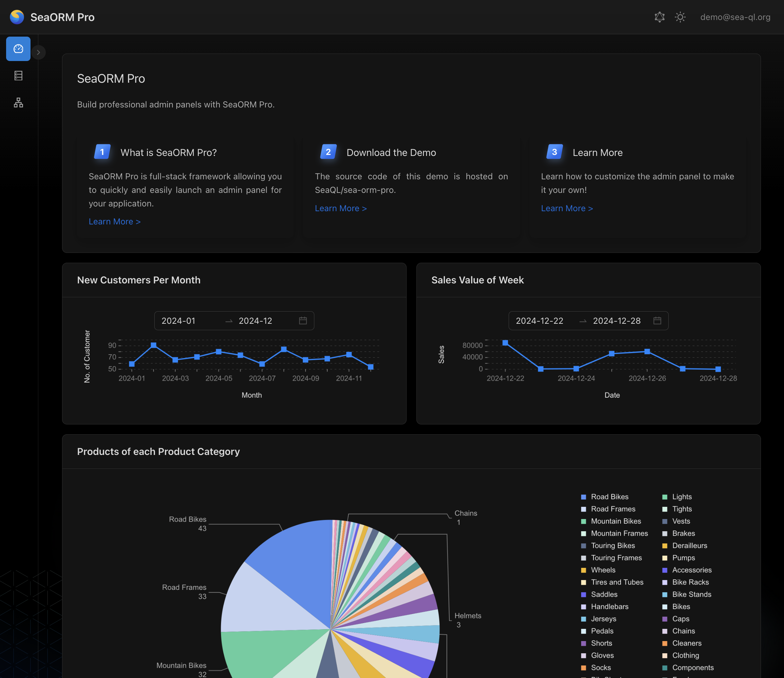Screen dimensions: 784x678
Task: Toggle Derailleurs legend entry
Action: coord(689,545)
